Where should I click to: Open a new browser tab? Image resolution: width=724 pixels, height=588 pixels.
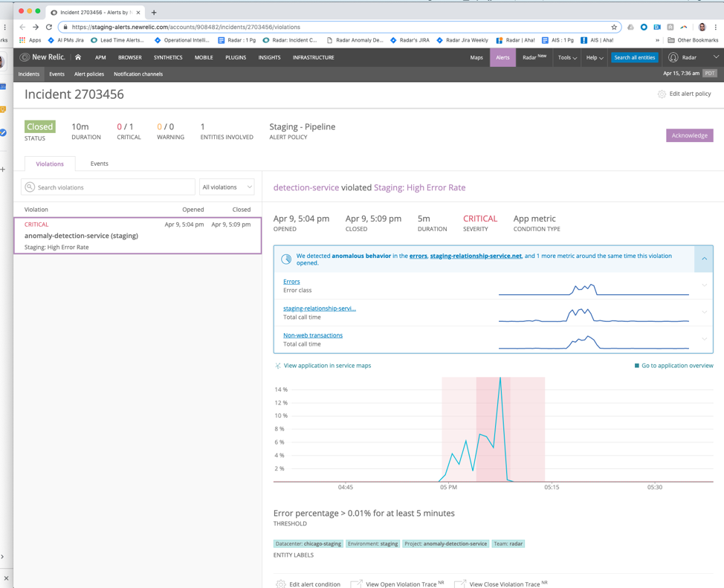(154, 13)
